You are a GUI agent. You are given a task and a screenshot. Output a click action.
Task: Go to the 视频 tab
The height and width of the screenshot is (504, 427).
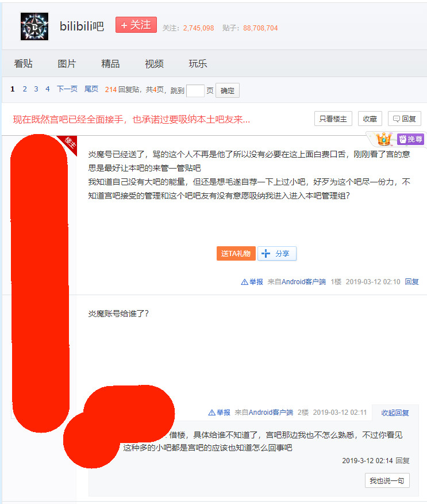(x=154, y=64)
